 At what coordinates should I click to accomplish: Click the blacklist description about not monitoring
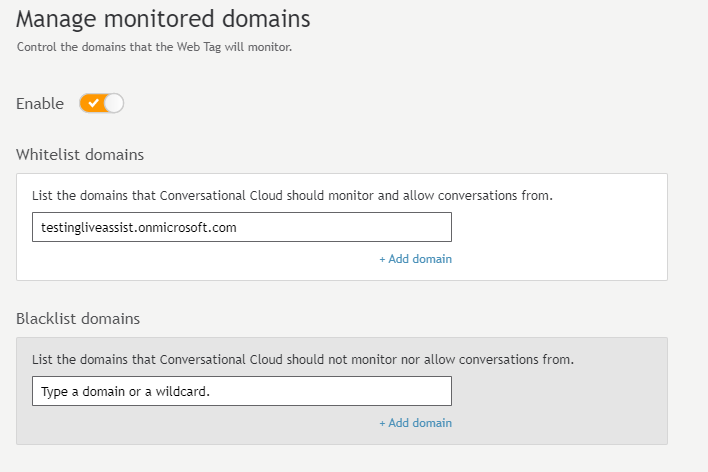tap(303, 360)
